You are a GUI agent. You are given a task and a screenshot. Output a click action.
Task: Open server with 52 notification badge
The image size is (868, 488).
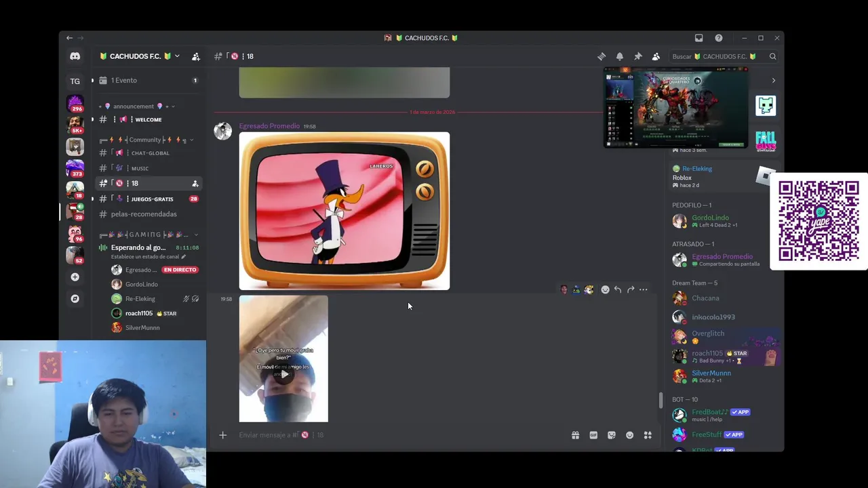click(75, 255)
